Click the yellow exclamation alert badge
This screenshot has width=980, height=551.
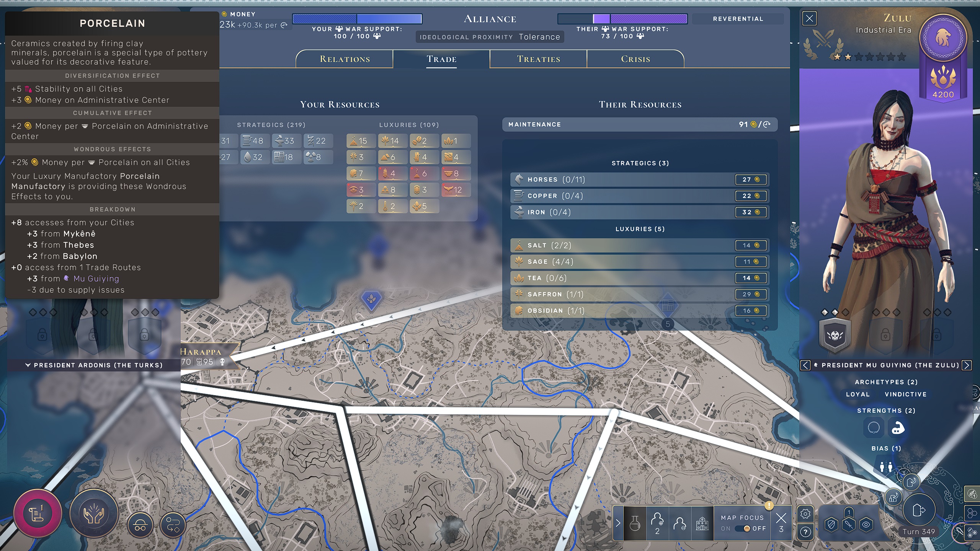[769, 506]
